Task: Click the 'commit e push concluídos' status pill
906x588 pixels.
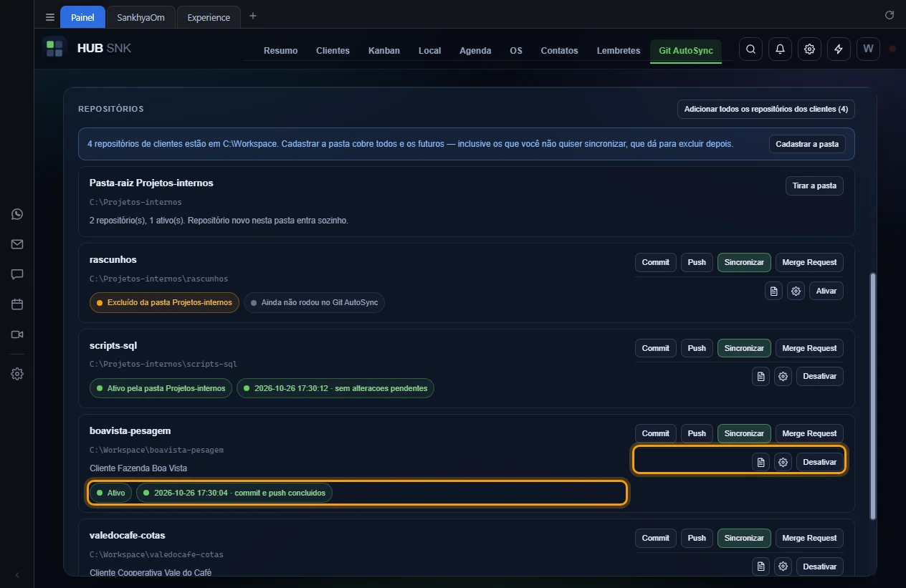Action: click(x=234, y=493)
